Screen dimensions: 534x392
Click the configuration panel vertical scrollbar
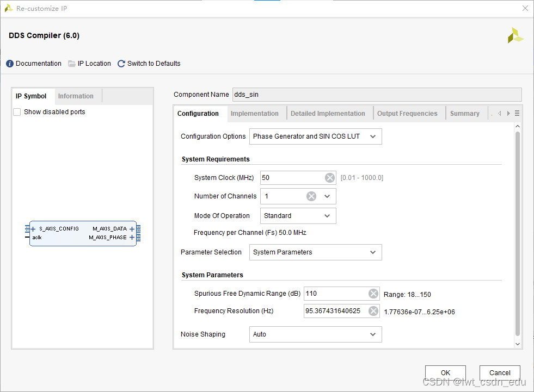tap(518, 234)
